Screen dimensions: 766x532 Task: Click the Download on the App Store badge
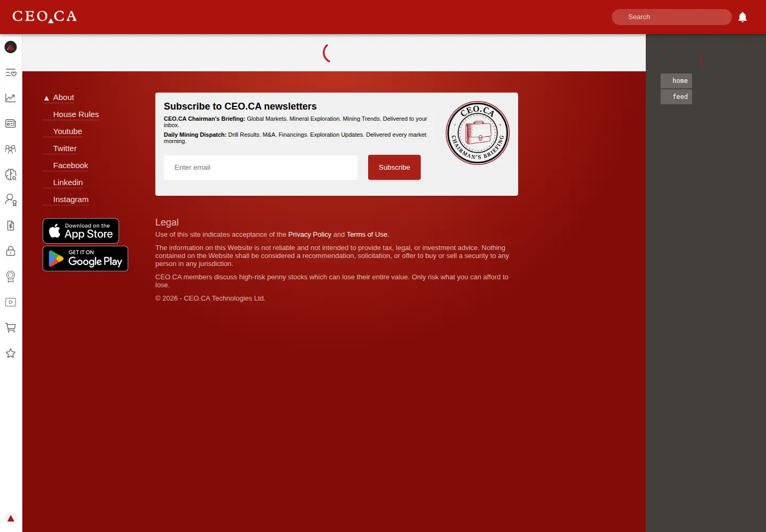pos(81,231)
